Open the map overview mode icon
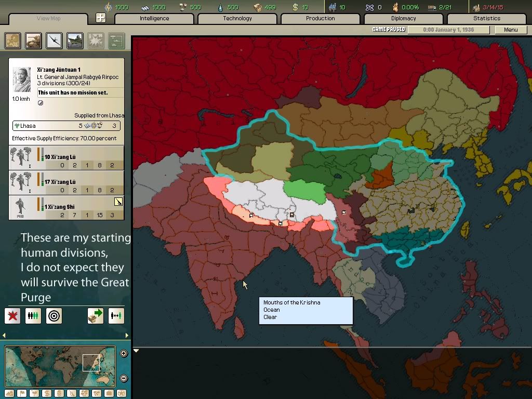532x399 pixels. (12, 41)
